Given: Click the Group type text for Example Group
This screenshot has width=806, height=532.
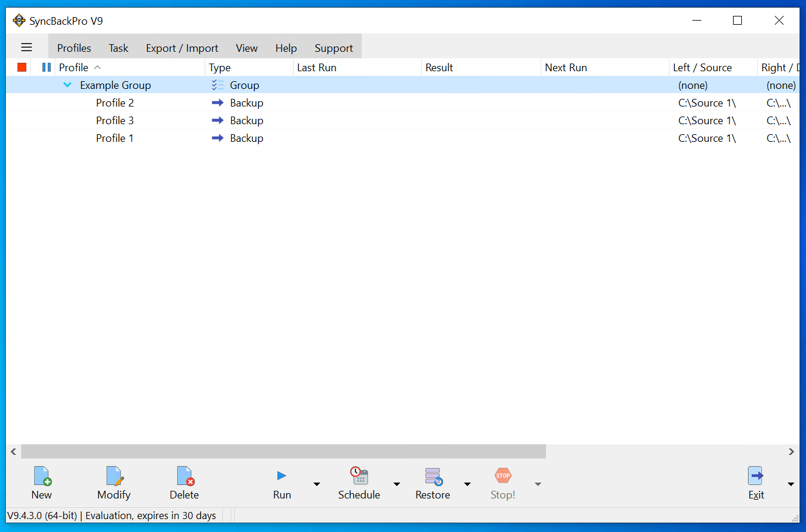Looking at the screenshot, I should tap(245, 85).
